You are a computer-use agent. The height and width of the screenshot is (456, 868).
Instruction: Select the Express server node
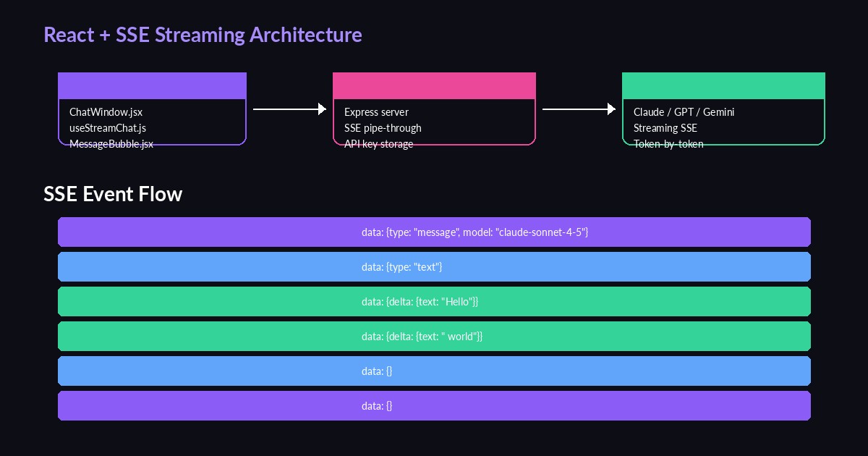pos(376,112)
